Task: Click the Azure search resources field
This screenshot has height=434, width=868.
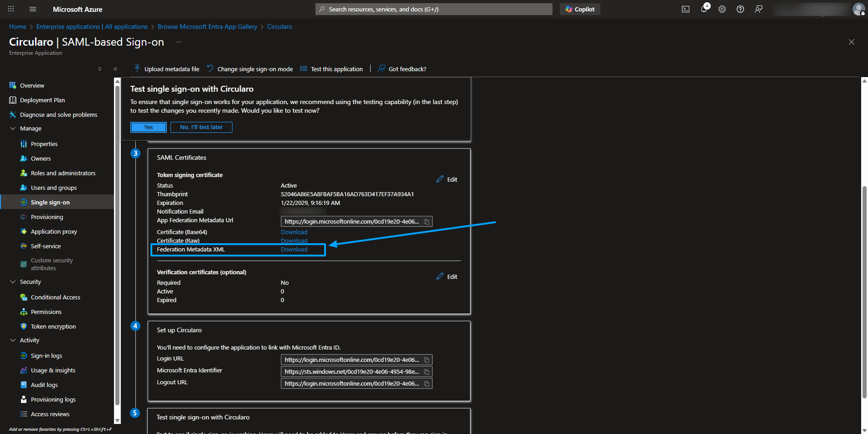Action: (x=433, y=9)
